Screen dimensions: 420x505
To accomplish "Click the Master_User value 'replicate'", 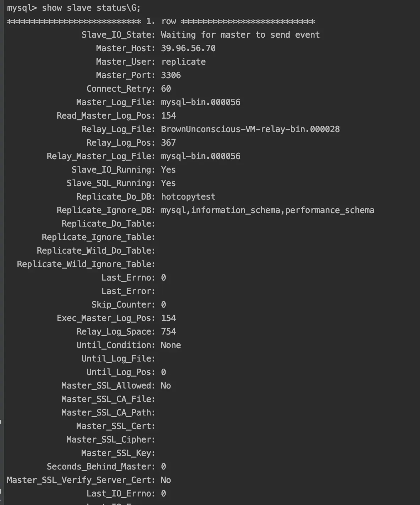I will click(x=183, y=62).
